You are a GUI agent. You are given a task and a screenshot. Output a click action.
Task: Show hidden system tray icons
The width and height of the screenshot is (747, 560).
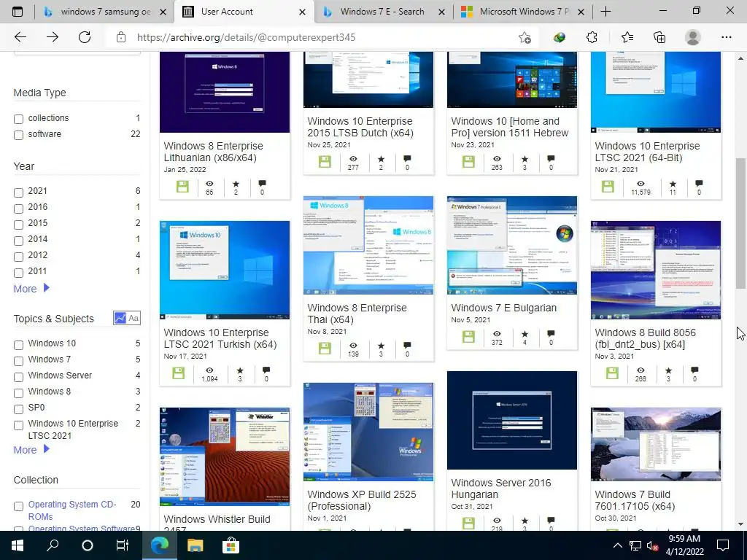617,545
